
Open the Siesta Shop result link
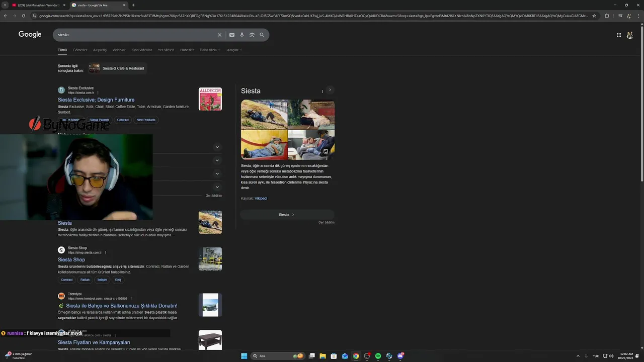(x=71, y=259)
